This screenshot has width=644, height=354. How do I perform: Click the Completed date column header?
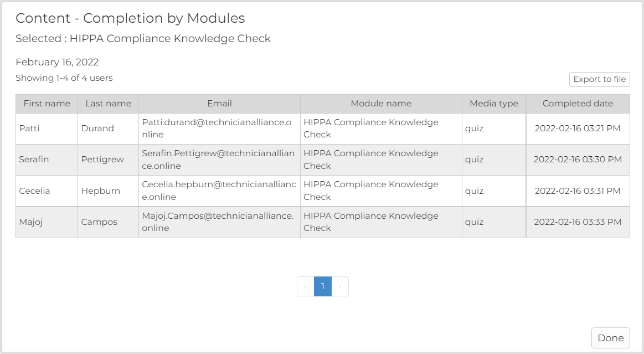[578, 104]
